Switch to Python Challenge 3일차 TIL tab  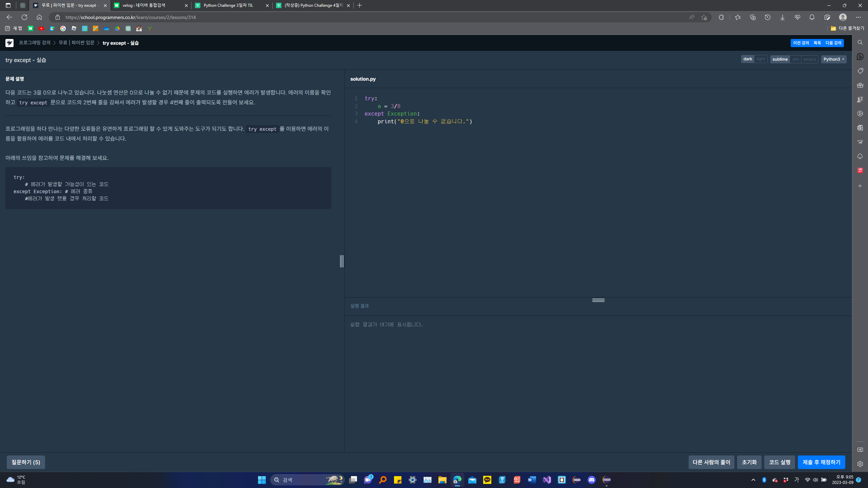click(x=229, y=5)
